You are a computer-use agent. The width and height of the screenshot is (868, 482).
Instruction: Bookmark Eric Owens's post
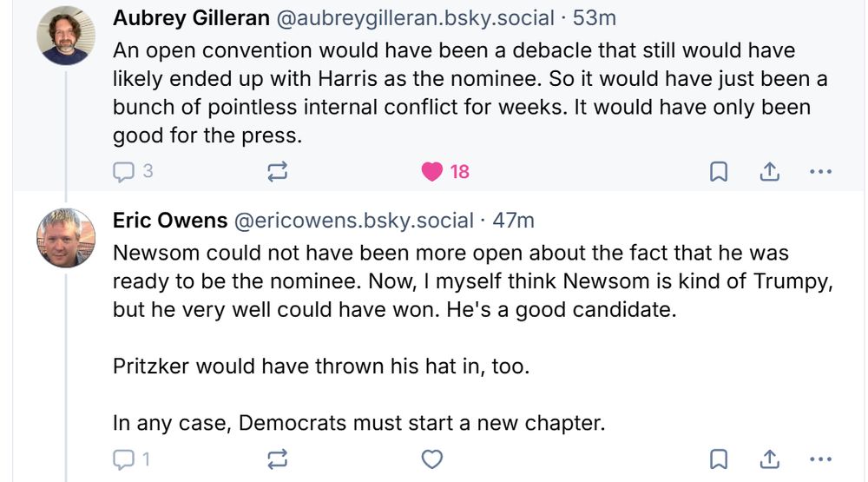[719, 458]
